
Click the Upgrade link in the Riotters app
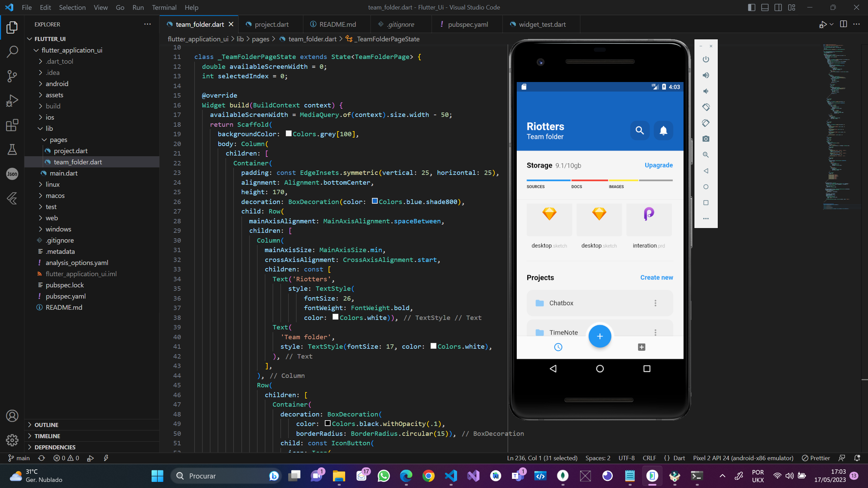[x=658, y=165]
